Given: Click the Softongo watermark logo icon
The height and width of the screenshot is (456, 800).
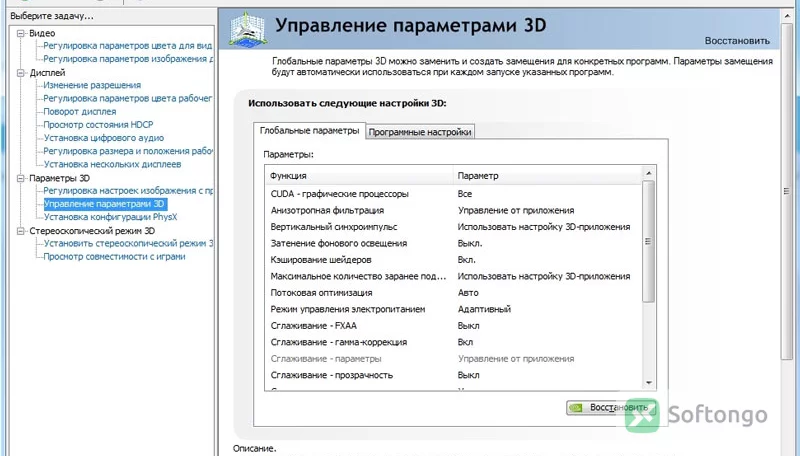Looking at the screenshot, I should [x=642, y=416].
